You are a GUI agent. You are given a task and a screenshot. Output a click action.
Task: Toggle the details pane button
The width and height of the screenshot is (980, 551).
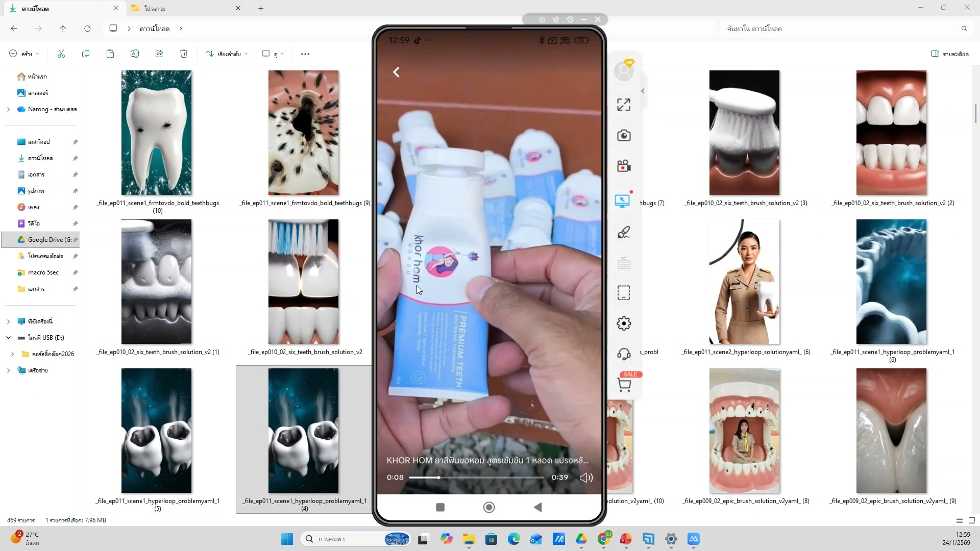[949, 54]
